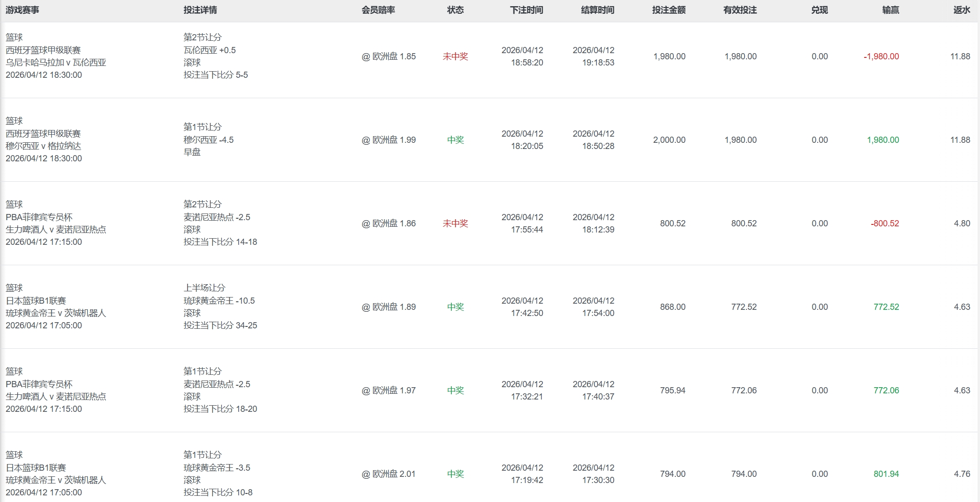
Task: Click the red -800.52 loss amount
Action: 885,223
